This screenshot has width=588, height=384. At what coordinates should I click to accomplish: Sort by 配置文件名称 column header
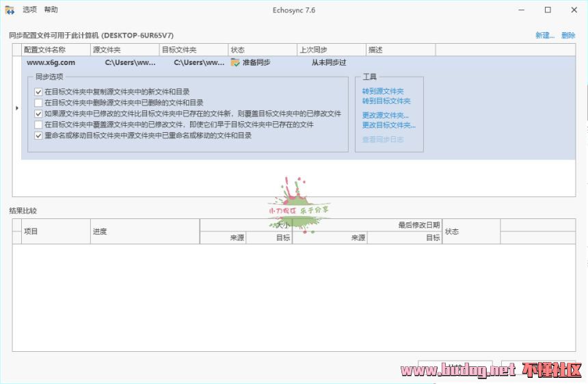pyautogui.click(x=56, y=50)
